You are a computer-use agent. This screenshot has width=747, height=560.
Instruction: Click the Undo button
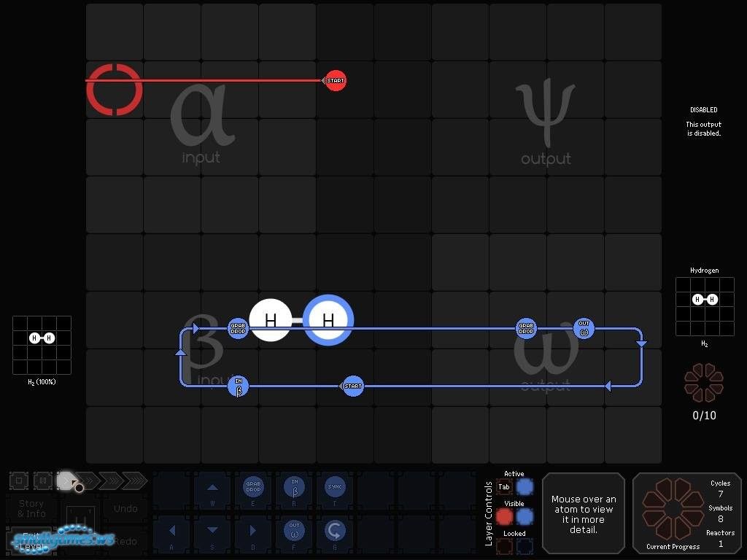pos(125,509)
